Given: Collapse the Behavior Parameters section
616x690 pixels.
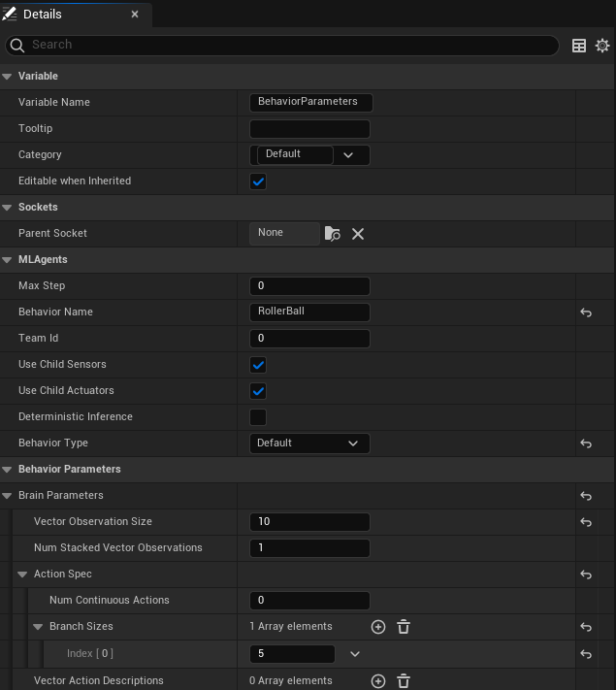Looking at the screenshot, I should 7,470.
